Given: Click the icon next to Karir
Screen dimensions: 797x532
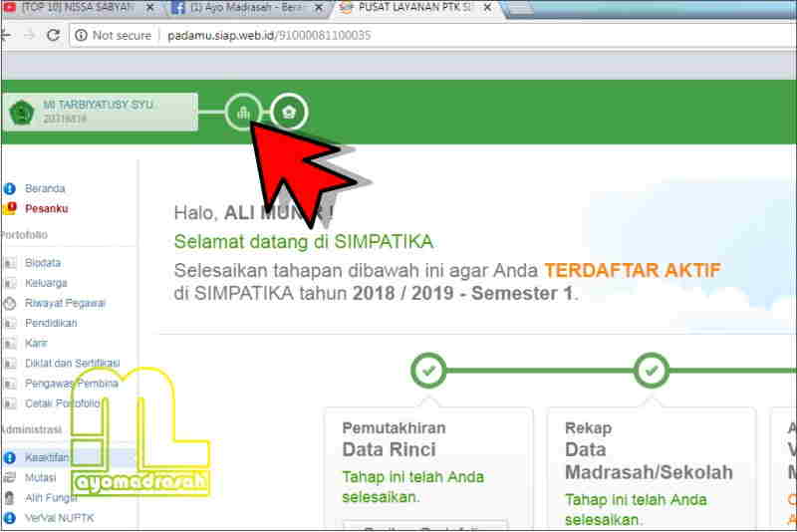Looking at the screenshot, I should click(10, 344).
